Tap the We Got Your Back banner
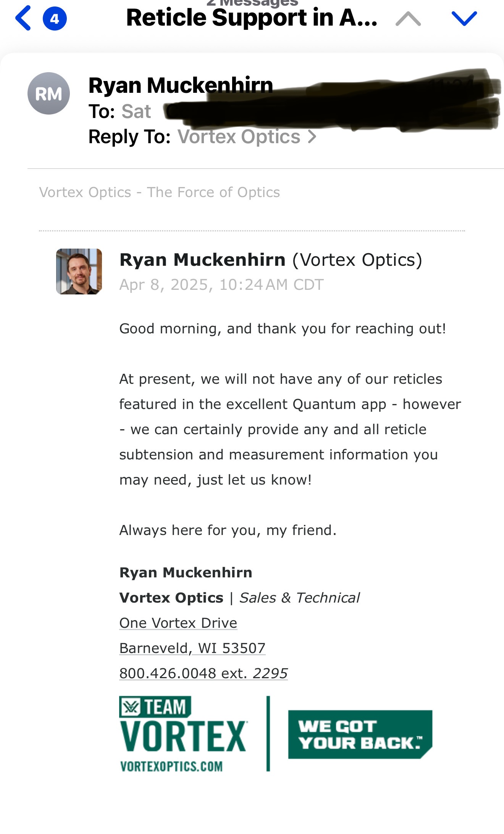 pos(360,734)
